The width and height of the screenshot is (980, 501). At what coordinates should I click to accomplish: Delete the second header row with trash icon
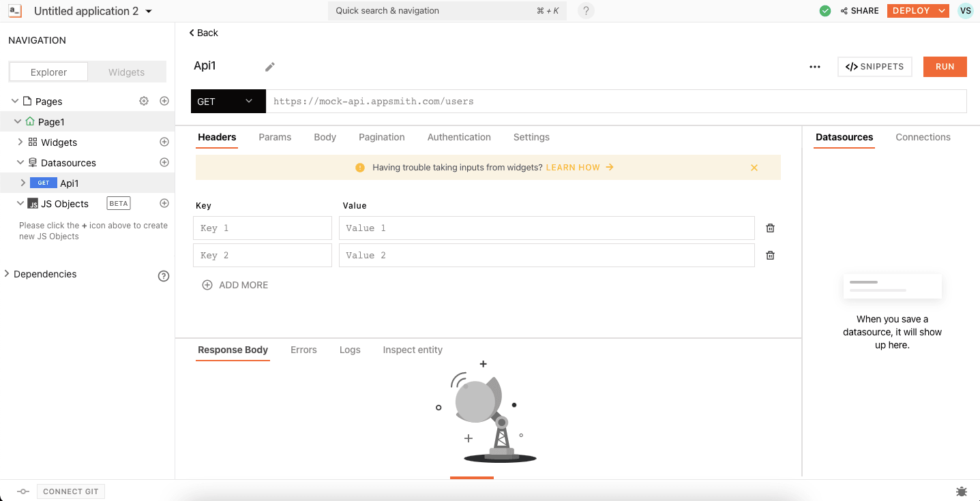pos(770,256)
